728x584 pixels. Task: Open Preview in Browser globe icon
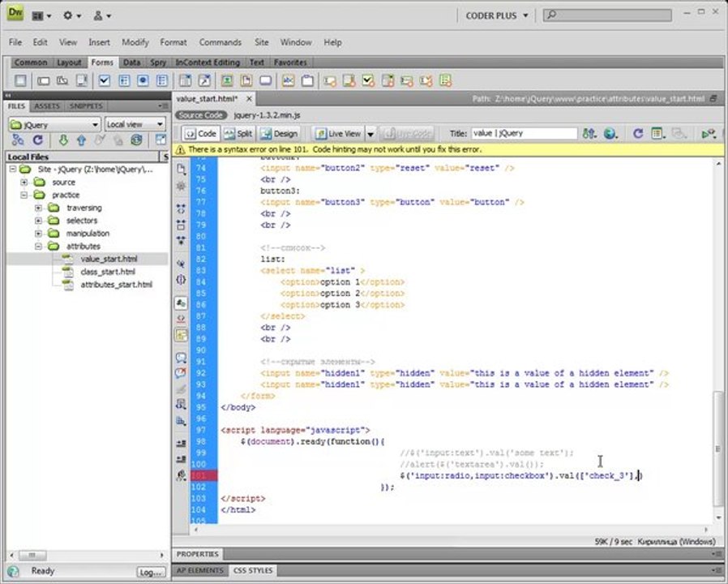point(610,134)
